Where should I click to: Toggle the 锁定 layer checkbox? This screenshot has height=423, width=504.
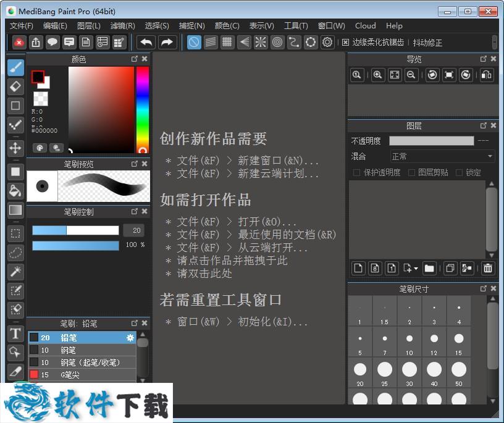coord(459,173)
